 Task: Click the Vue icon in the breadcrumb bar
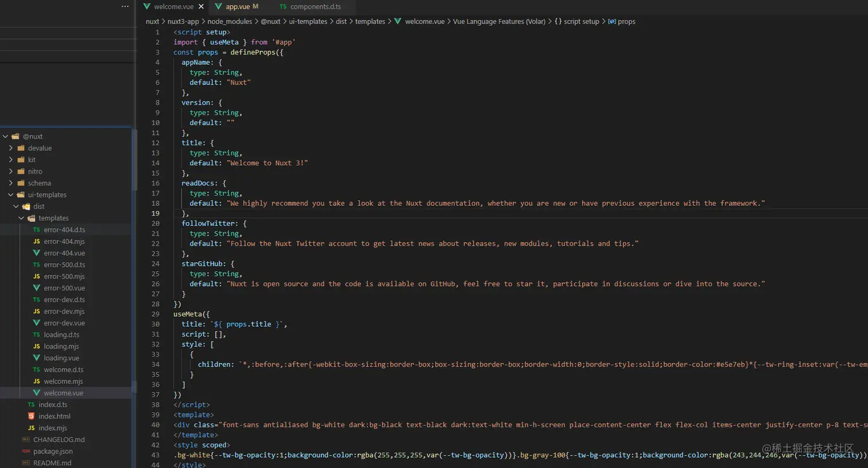coord(398,21)
